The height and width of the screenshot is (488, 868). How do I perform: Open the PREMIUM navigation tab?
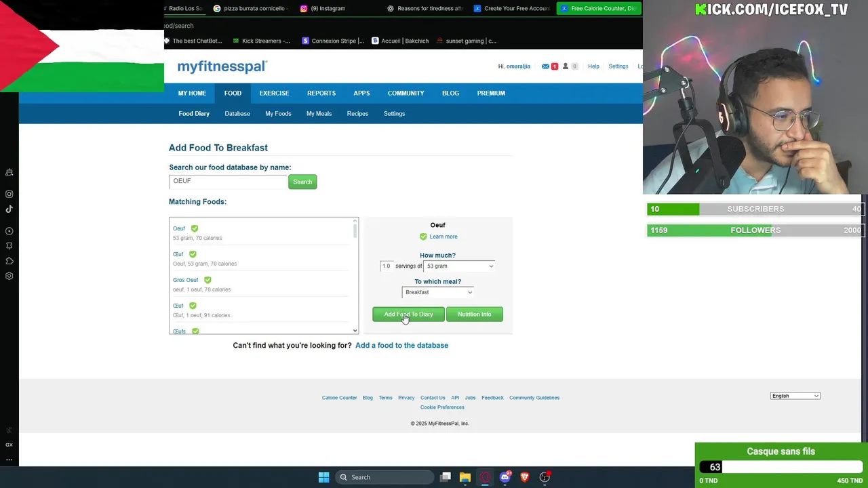[x=491, y=94]
